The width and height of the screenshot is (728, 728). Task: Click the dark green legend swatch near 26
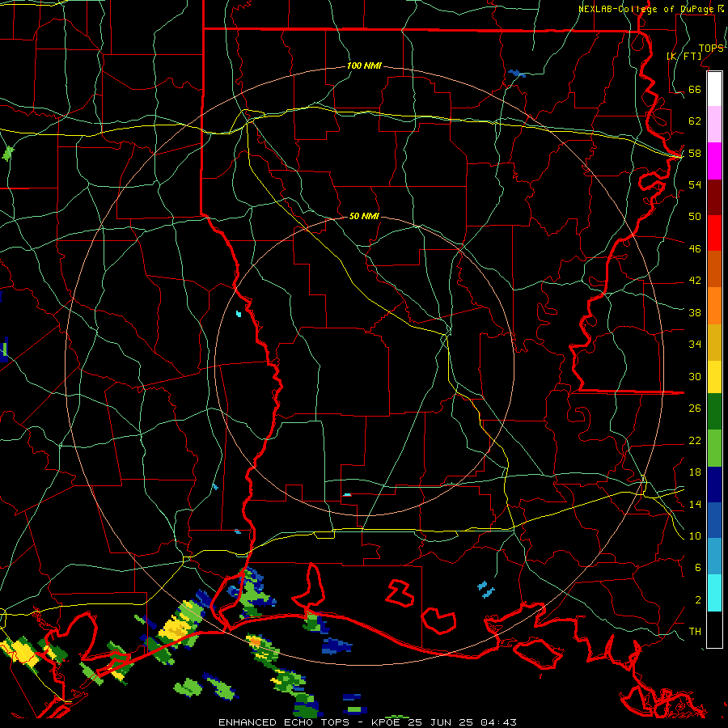point(714,412)
